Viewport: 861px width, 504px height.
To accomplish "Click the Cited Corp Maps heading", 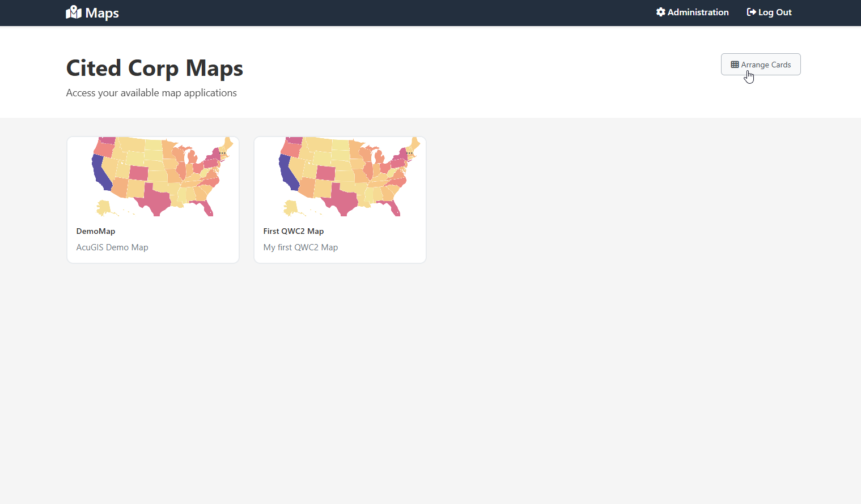I will [155, 68].
